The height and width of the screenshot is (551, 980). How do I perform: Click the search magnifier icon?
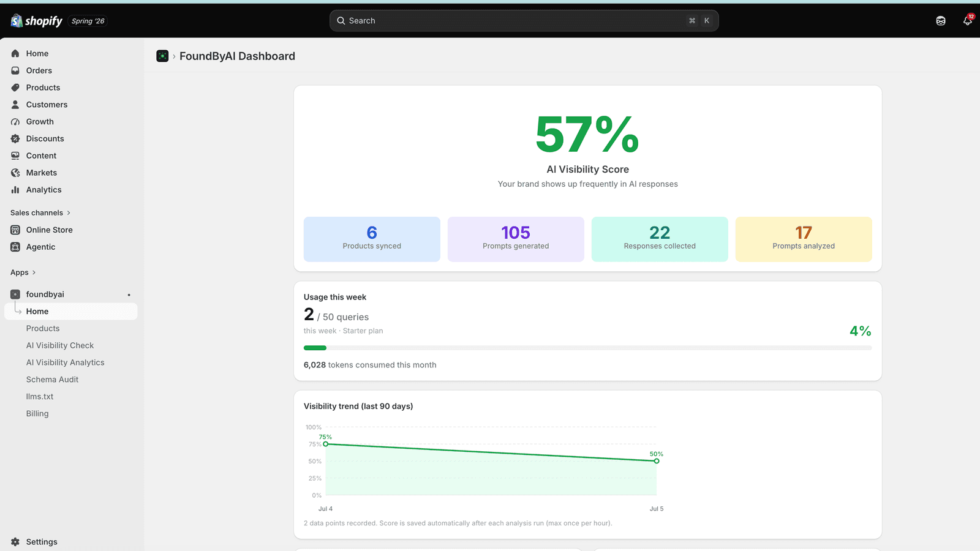click(341, 21)
